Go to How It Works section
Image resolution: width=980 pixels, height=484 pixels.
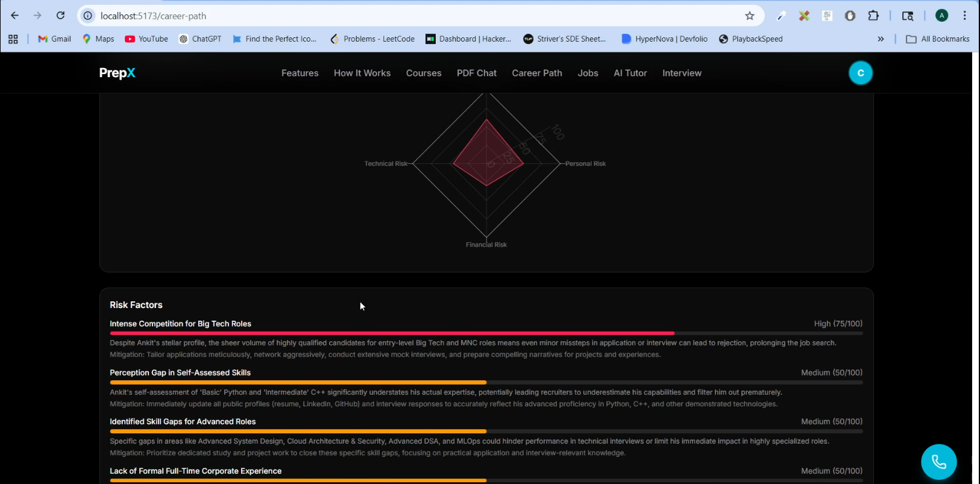(362, 73)
